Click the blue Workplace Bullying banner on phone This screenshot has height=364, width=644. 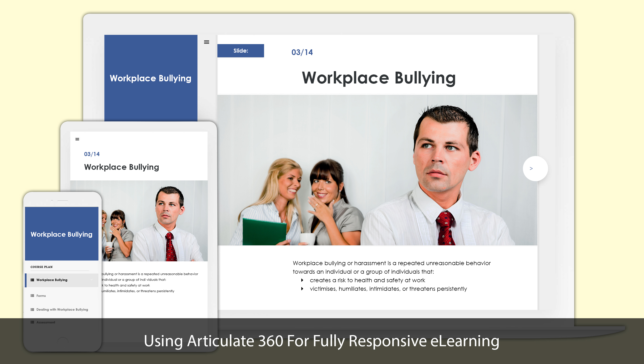(x=62, y=234)
